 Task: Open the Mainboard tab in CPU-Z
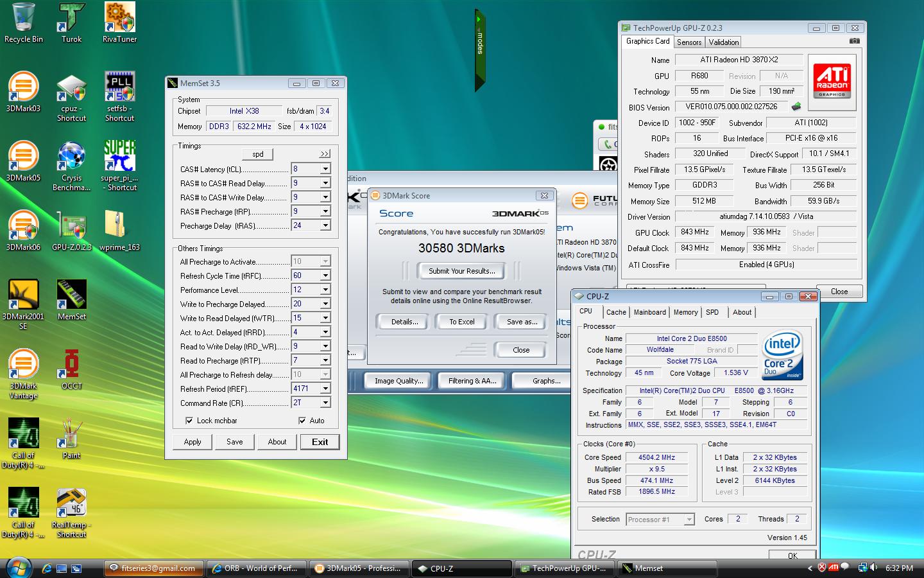650,312
